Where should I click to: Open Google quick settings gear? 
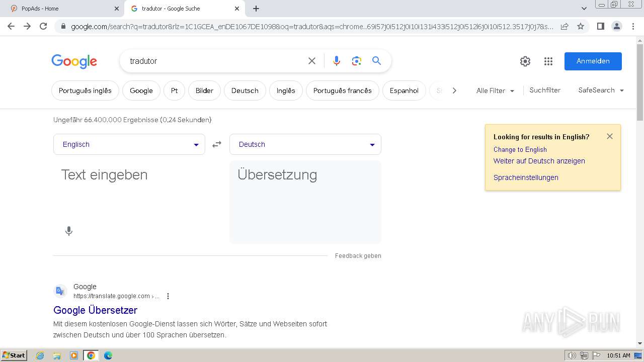pos(525,61)
